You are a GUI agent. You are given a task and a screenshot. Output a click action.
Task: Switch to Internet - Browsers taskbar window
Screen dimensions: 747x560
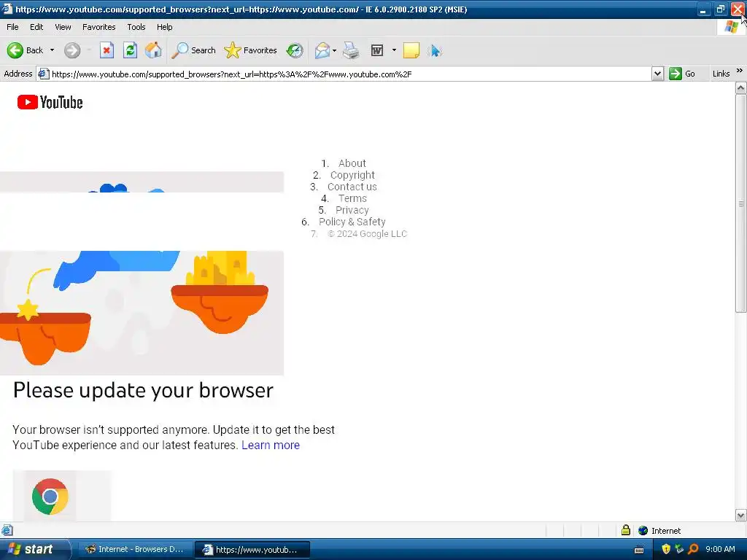click(134, 549)
